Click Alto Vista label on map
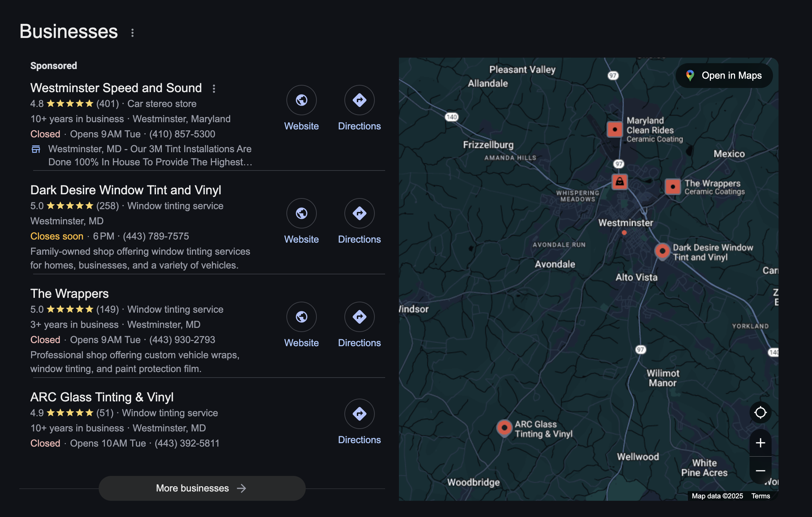 pos(636,277)
